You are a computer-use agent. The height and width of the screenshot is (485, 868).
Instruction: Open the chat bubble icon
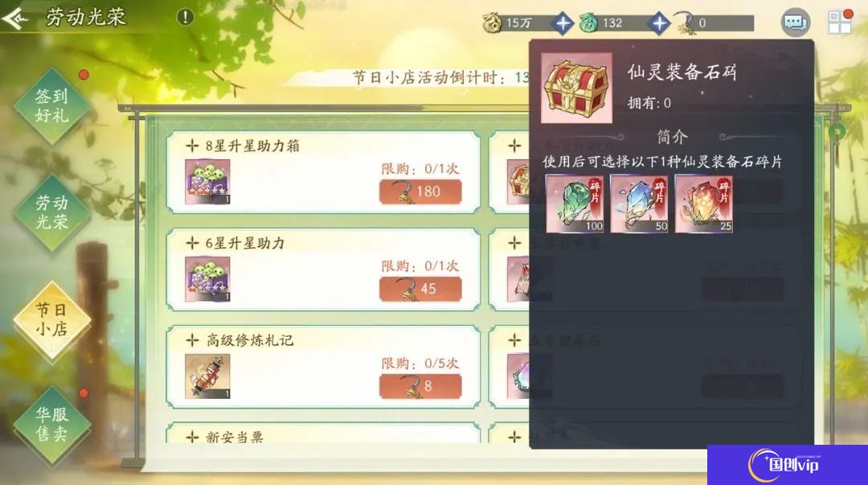pos(795,23)
